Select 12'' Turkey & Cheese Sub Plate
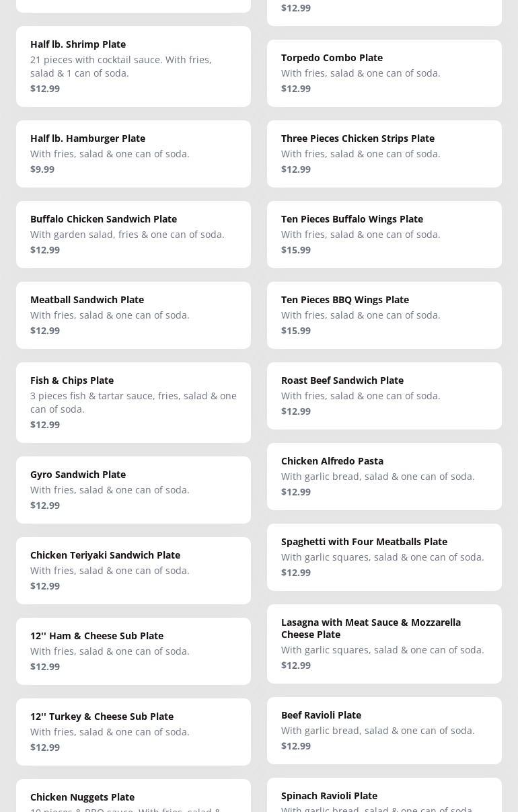This screenshot has width=518, height=812. 133,731
